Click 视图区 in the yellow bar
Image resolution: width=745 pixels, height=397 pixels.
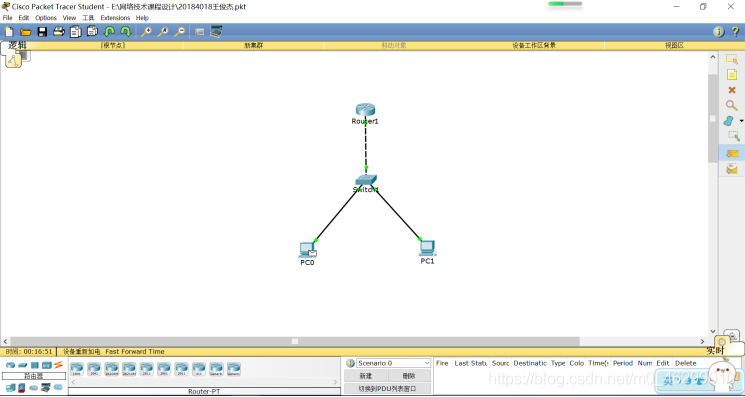pos(674,46)
